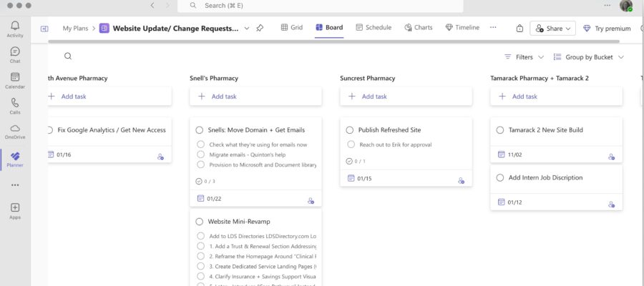Check off 'Reframe the Homepage' item
The height and width of the screenshot is (286, 644).
(200, 256)
